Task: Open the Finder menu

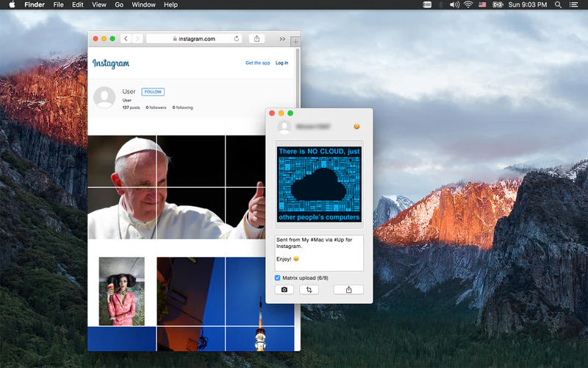Action: [35, 4]
